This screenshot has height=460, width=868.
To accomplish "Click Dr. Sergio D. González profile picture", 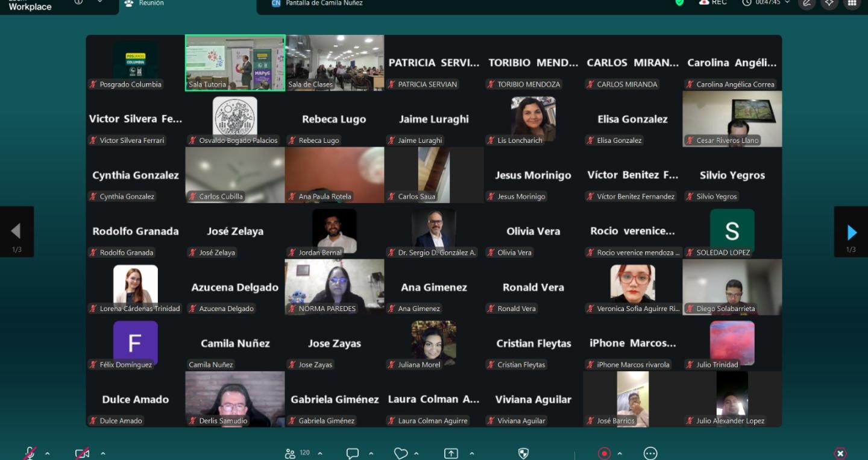I will [434, 230].
